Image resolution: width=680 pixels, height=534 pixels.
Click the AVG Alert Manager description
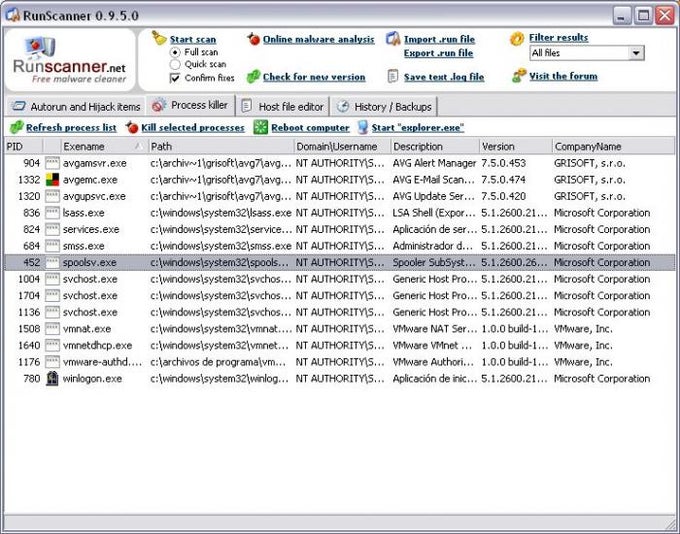434,163
